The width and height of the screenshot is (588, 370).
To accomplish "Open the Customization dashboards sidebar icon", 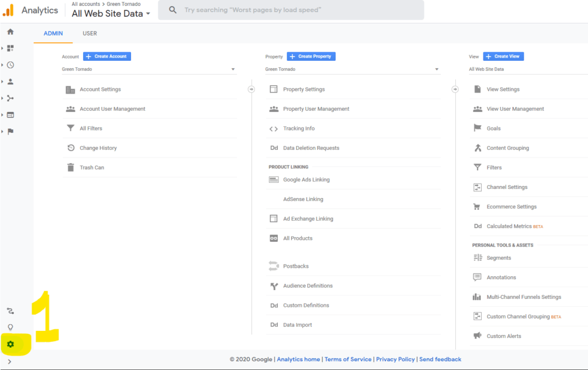I will [10, 48].
